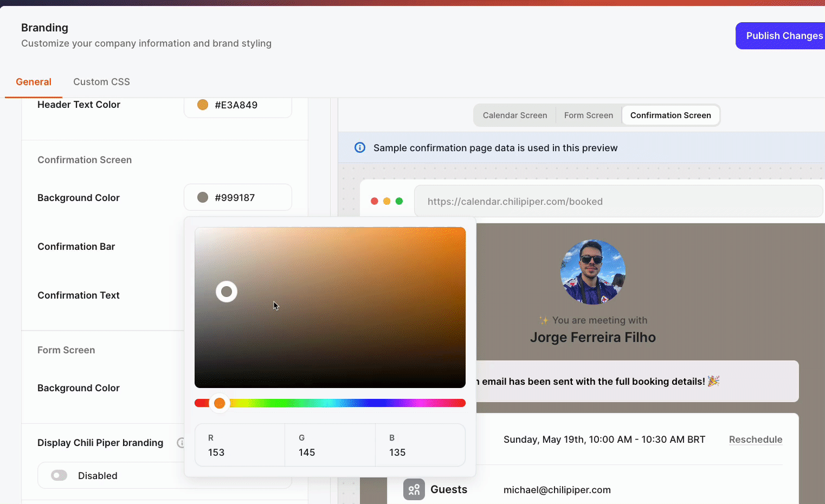Screen dimensions: 825x504
Task: Click the Publish Changes button
Action: coord(781,36)
